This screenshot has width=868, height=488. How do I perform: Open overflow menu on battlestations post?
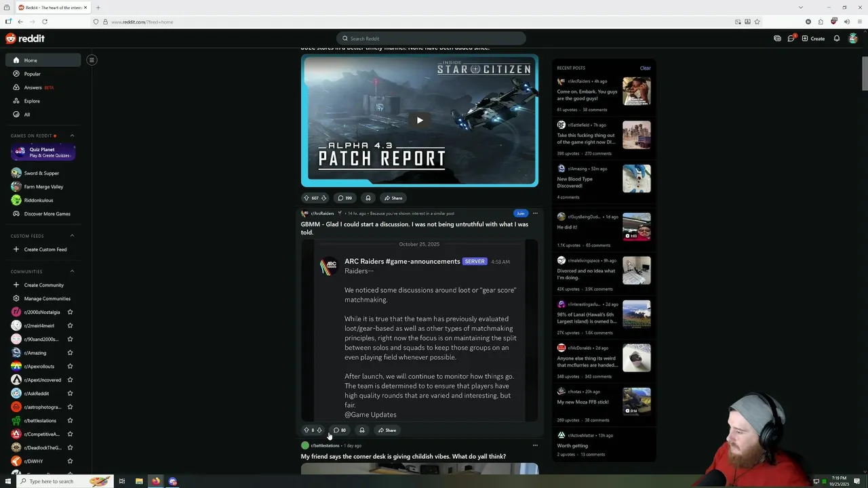click(535, 445)
